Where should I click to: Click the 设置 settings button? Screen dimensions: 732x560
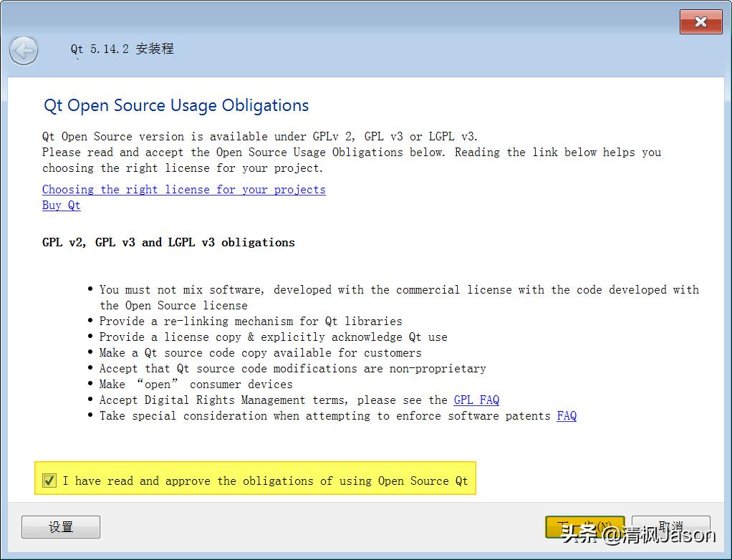click(61, 526)
